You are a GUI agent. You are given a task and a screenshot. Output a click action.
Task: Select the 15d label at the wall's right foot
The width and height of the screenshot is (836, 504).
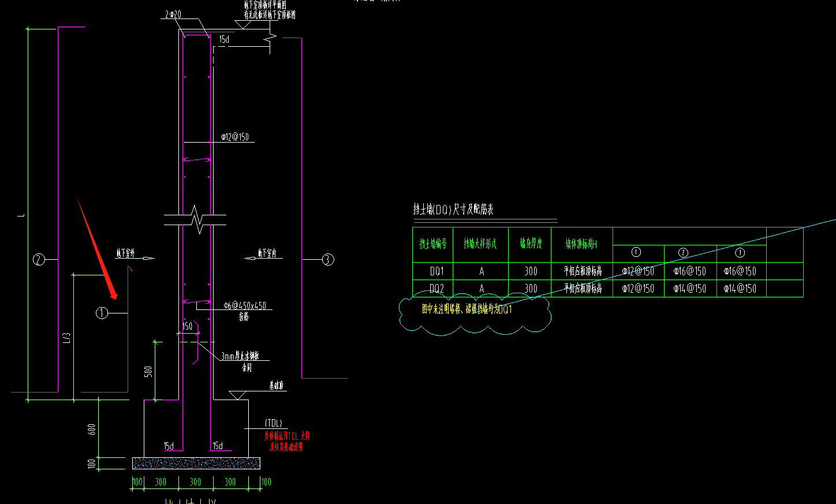218,446
